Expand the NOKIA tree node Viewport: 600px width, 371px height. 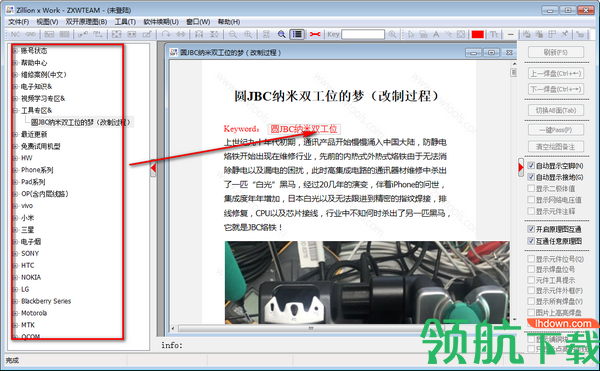(15, 277)
